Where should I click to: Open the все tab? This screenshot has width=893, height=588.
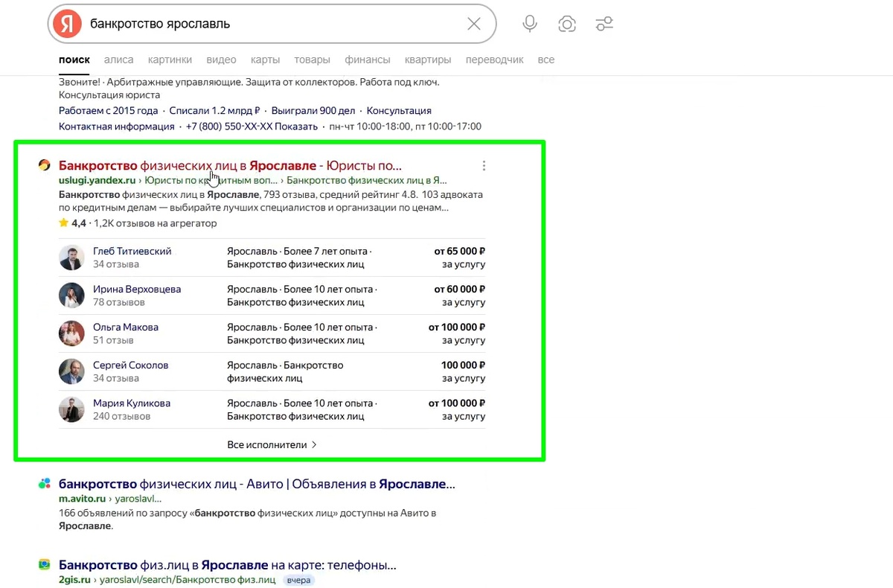coord(546,60)
